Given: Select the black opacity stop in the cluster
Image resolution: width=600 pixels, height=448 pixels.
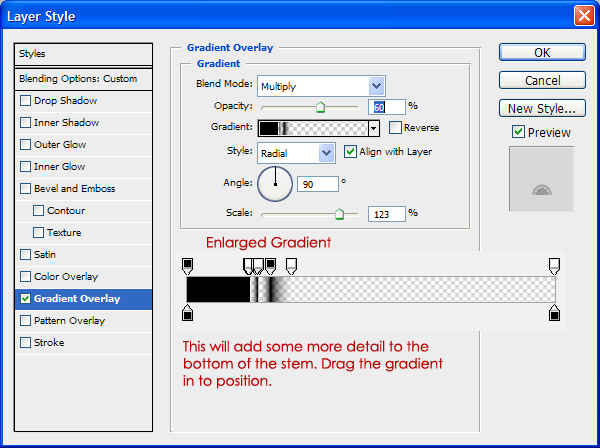Looking at the screenshot, I should pos(271,266).
